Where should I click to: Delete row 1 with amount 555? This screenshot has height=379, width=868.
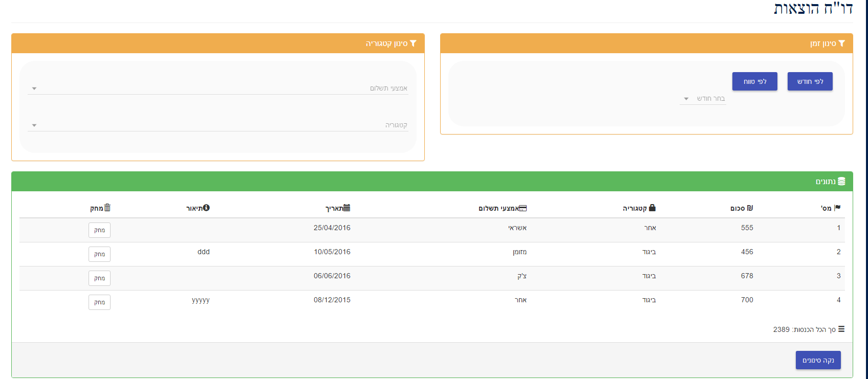(x=99, y=230)
